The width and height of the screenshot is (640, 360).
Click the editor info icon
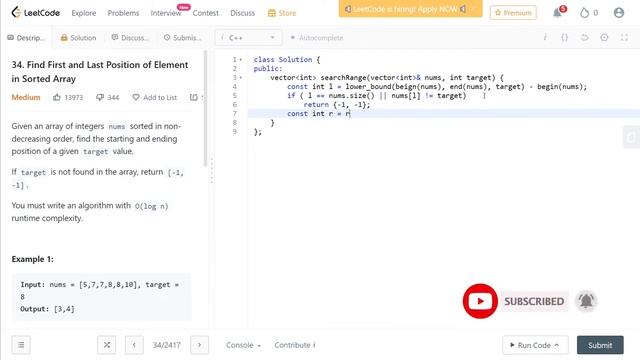point(545,38)
